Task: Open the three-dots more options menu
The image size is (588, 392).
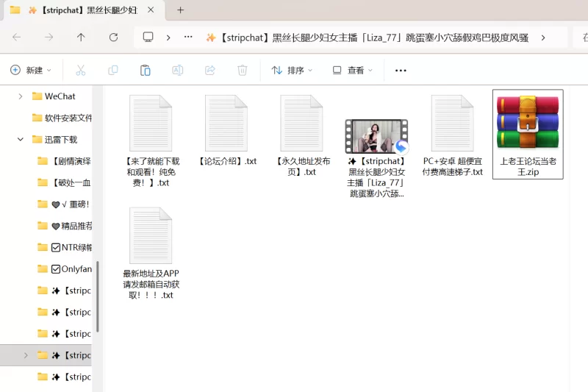Action: coord(401,70)
